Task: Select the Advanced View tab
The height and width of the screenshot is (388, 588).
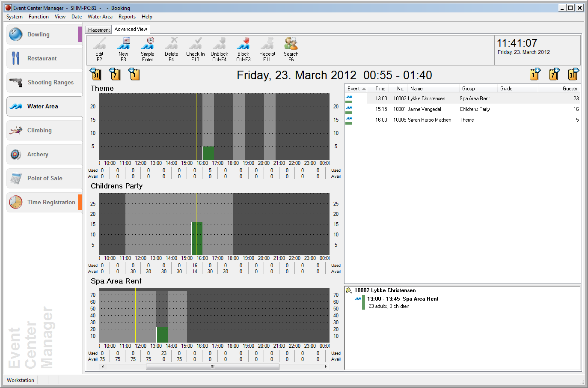Action: tap(131, 29)
